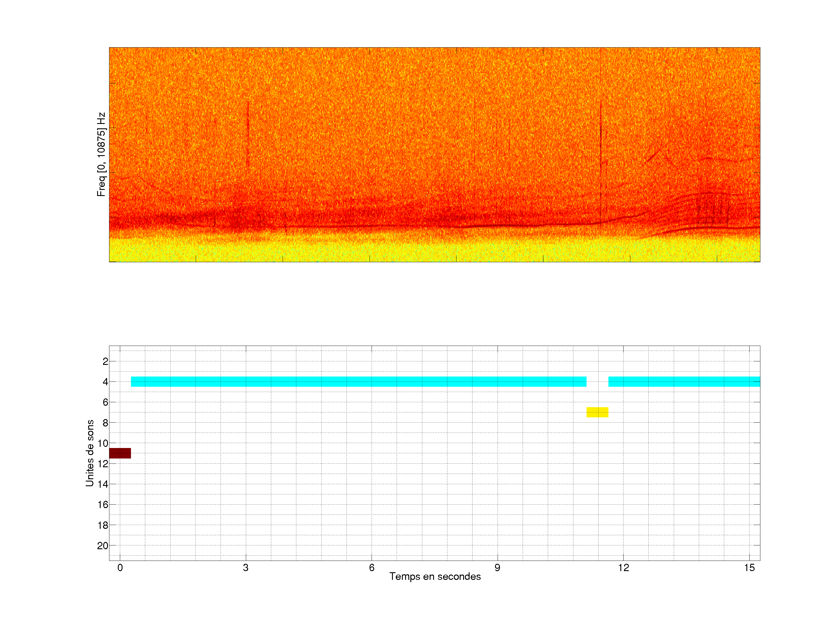Click x-axis tick label 3

point(246,568)
